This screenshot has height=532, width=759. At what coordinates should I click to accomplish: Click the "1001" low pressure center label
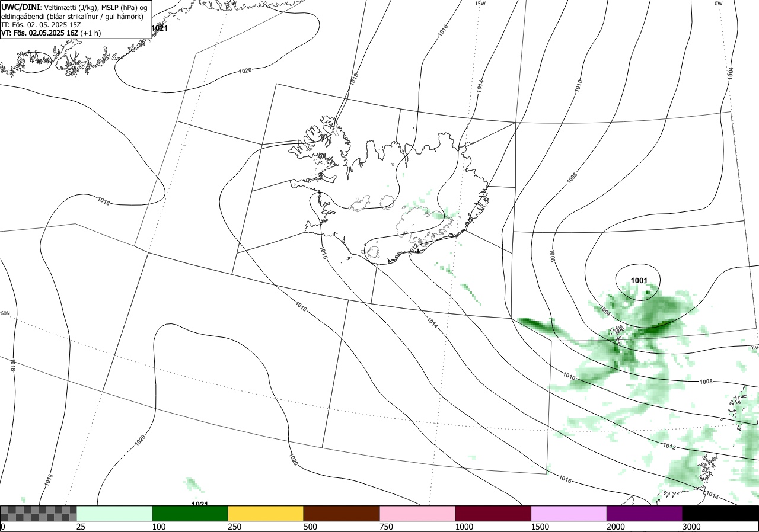tap(639, 280)
